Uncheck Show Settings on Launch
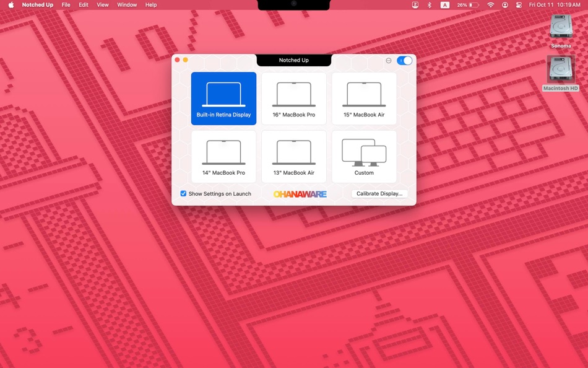Viewport: 588px width, 368px height. [183, 193]
